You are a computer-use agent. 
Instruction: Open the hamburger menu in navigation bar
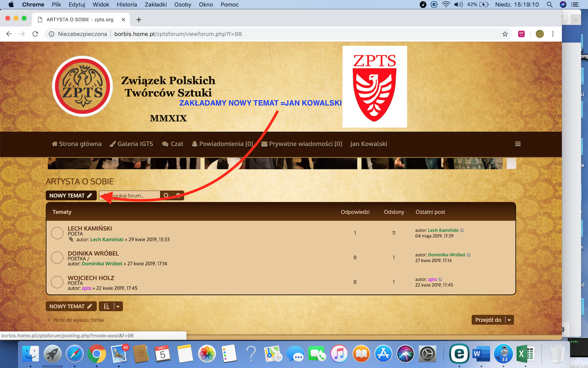click(518, 144)
